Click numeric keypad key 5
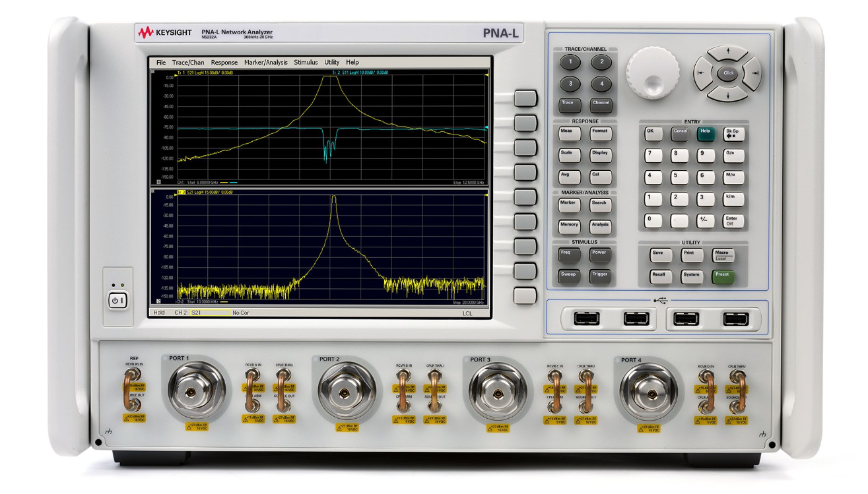This screenshot has height=494, width=868. point(680,177)
